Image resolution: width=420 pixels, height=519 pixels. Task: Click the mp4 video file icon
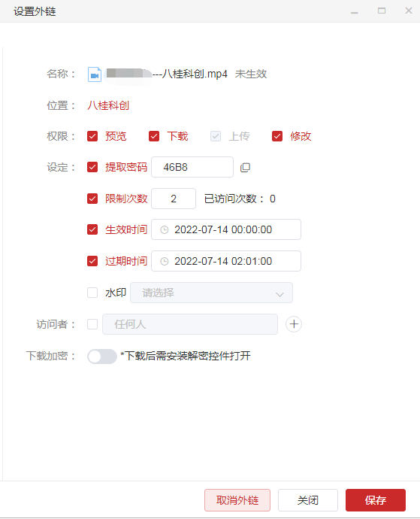point(95,74)
